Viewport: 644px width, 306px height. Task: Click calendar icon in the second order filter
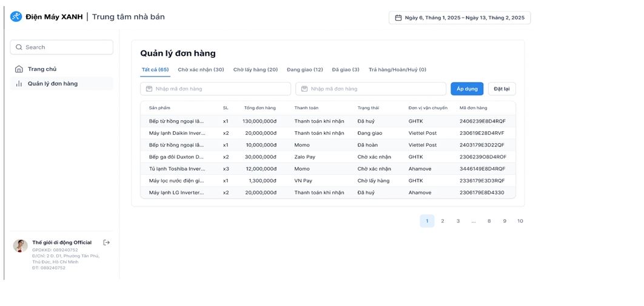tap(304, 89)
